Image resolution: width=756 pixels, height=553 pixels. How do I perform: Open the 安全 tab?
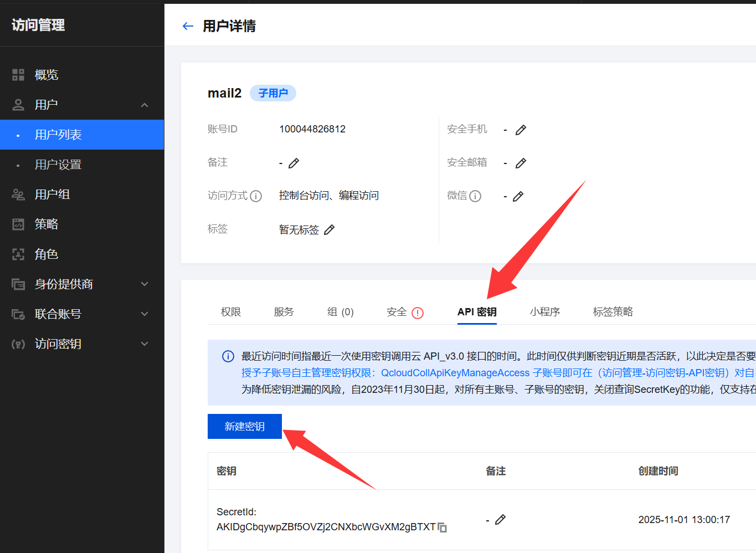click(397, 312)
